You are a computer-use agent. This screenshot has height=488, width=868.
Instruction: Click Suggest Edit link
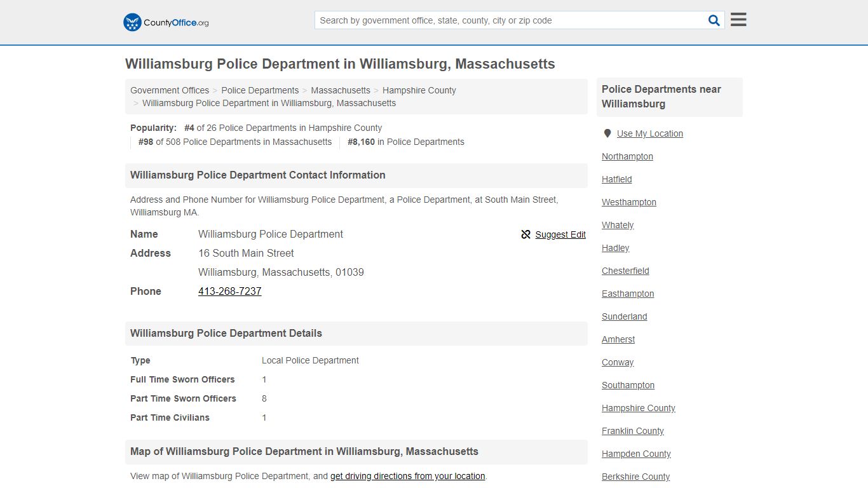[560, 234]
